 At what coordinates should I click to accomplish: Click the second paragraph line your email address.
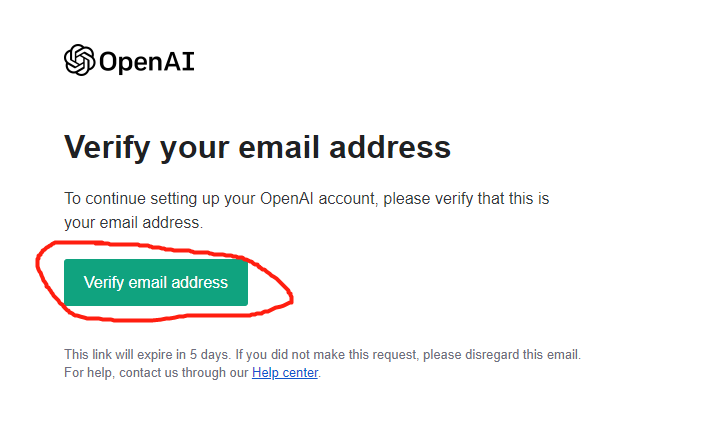(133, 223)
